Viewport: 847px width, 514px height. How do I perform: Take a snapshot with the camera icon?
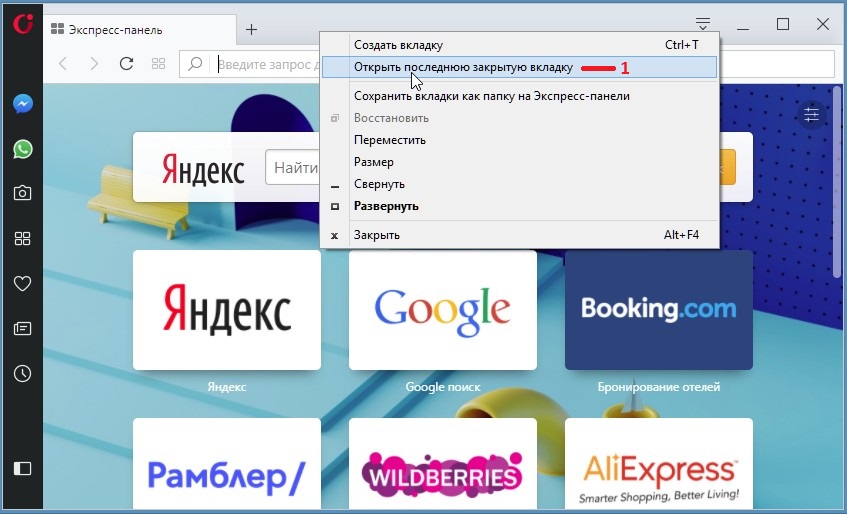coord(23,193)
